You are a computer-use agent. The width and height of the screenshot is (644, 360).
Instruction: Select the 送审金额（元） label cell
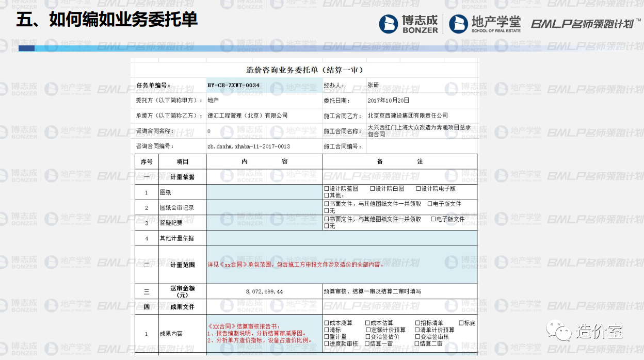click(183, 291)
